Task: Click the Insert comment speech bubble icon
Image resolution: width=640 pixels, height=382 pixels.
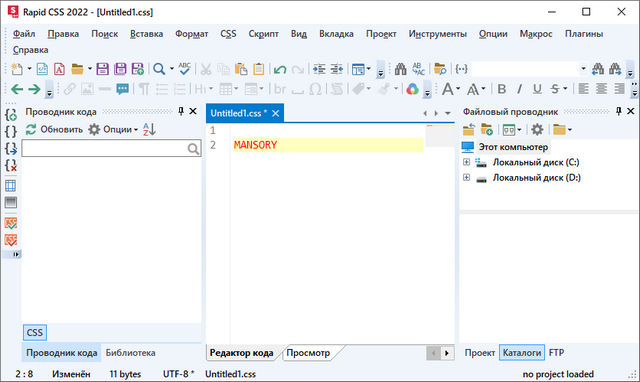Action: pos(122,89)
